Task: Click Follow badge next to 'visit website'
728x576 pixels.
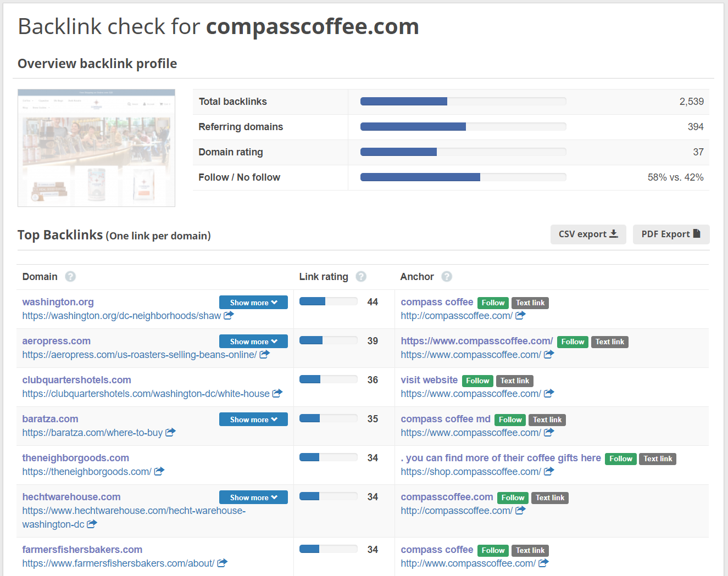Action: click(477, 381)
